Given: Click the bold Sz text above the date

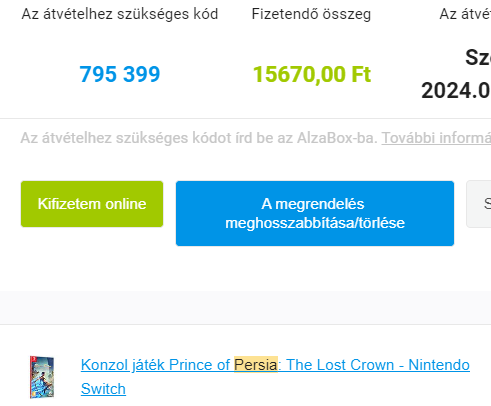Looking at the screenshot, I should (478, 57).
